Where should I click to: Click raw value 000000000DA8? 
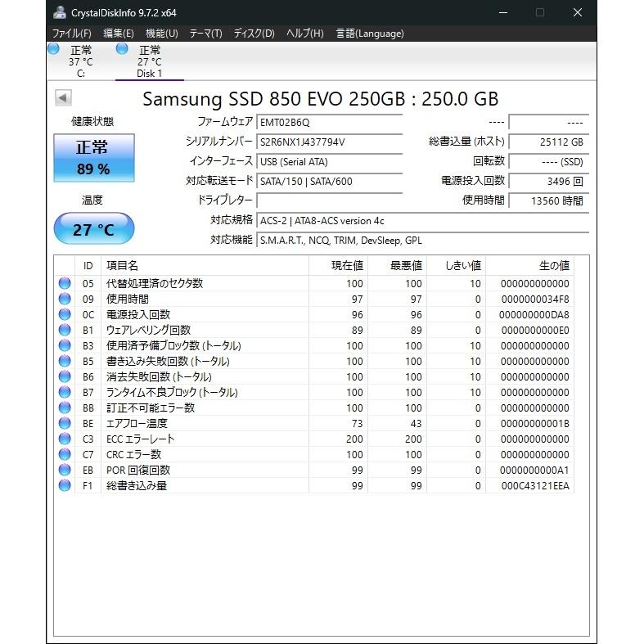pyautogui.click(x=534, y=315)
